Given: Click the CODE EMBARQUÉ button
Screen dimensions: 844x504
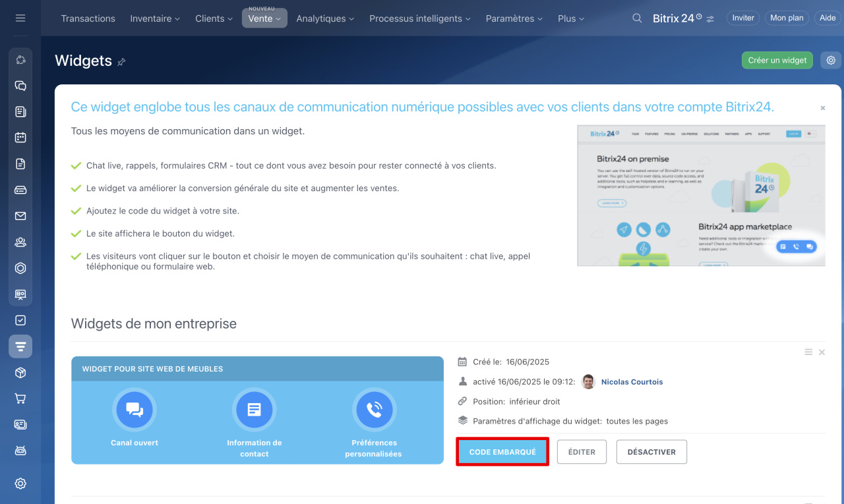Looking at the screenshot, I should [502, 452].
